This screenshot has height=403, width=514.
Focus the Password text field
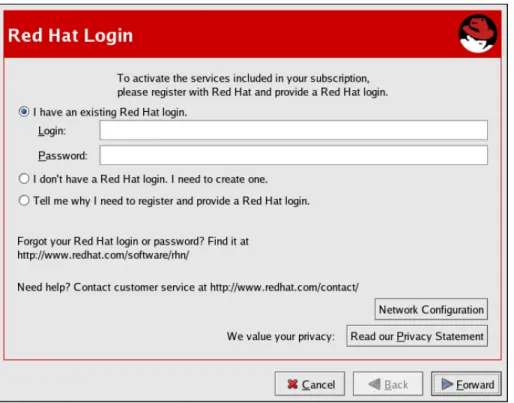click(293, 155)
